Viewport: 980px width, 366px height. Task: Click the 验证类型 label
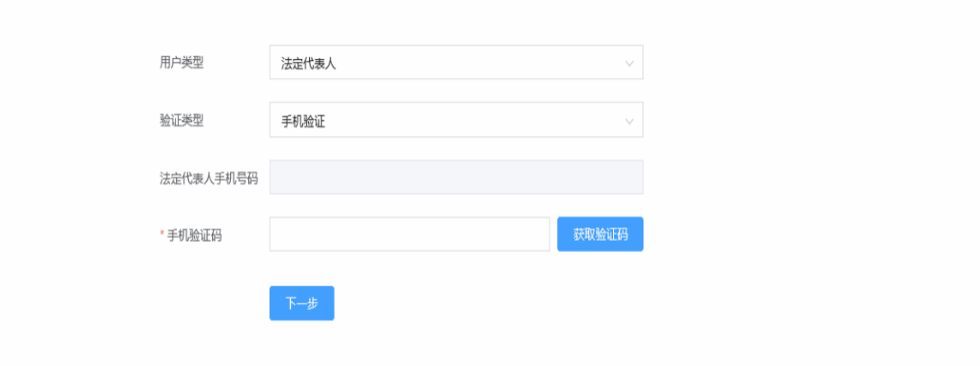tap(182, 121)
